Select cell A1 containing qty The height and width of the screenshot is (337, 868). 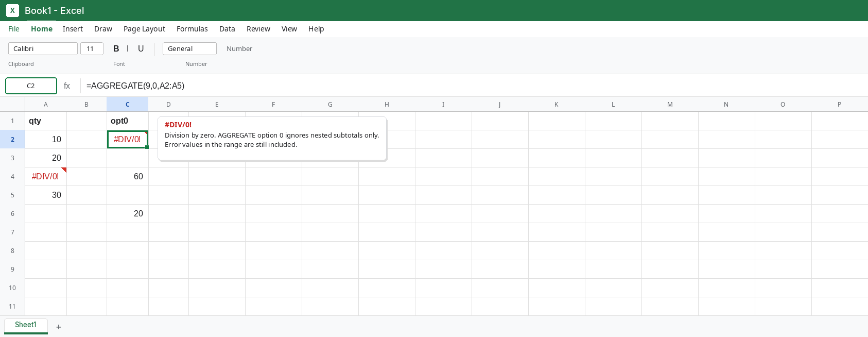pos(46,121)
